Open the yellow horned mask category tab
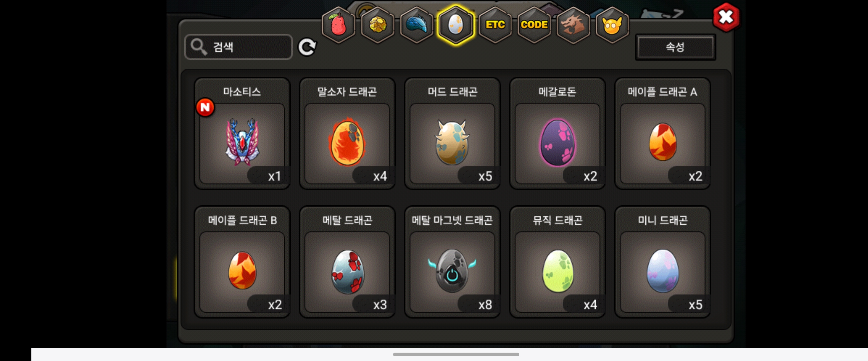 [612, 25]
